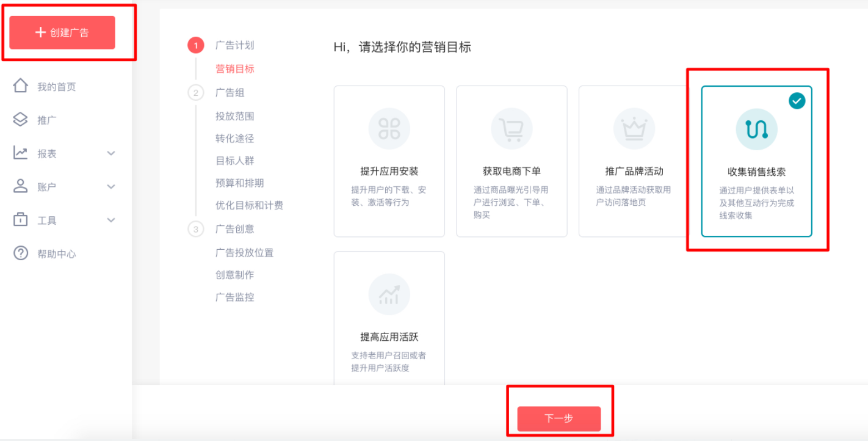Viewport: 868px width, 441px height.
Task: Click step 2 circle for 广告组
Action: click(x=195, y=93)
